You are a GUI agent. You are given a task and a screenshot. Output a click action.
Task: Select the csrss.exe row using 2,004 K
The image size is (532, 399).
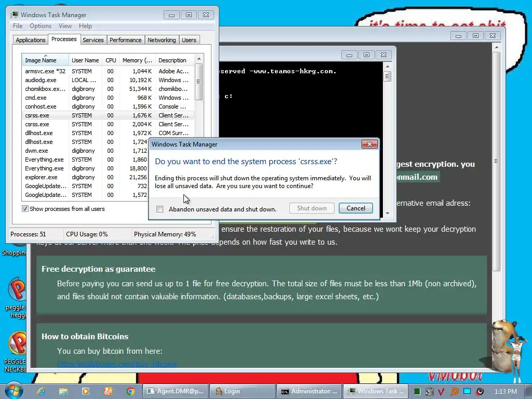click(108, 124)
